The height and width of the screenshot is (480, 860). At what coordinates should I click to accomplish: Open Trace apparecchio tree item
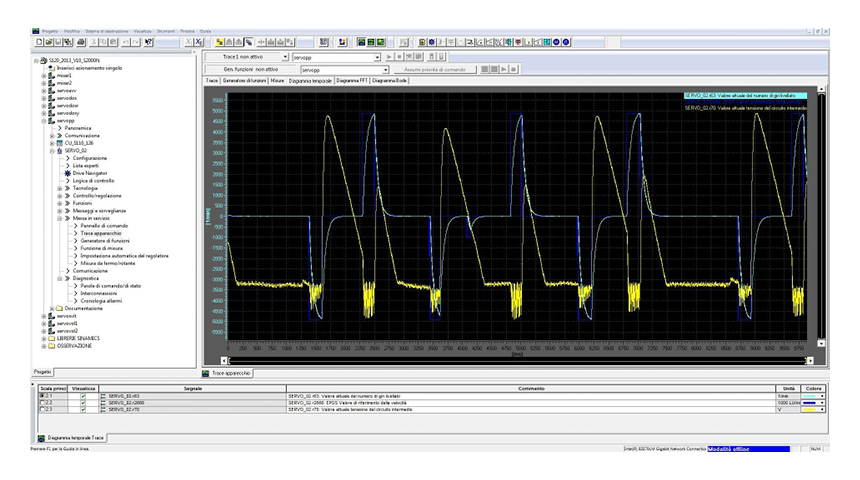point(101,234)
